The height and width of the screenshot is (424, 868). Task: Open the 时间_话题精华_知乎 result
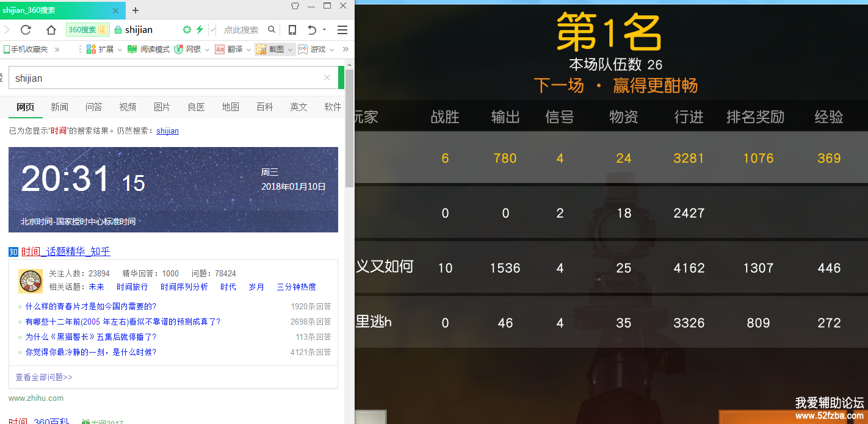pos(66,251)
